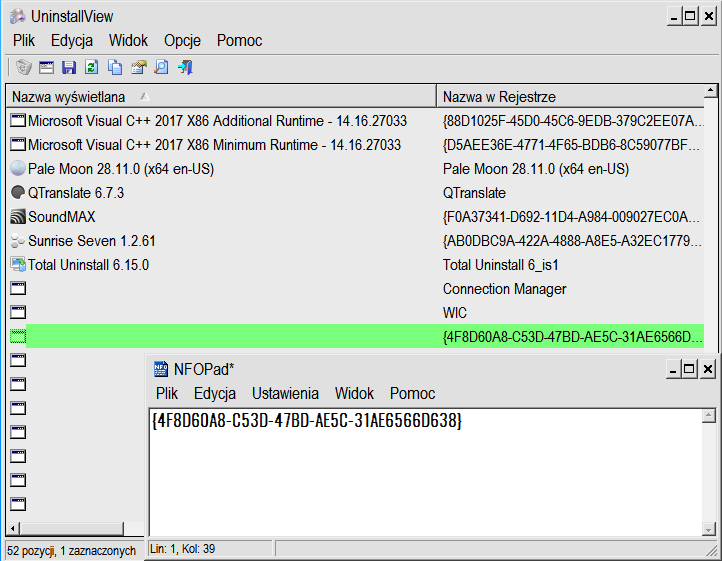This screenshot has height=561, width=722.
Task: Open the Widok menu in NFOPad
Action: pyautogui.click(x=354, y=393)
